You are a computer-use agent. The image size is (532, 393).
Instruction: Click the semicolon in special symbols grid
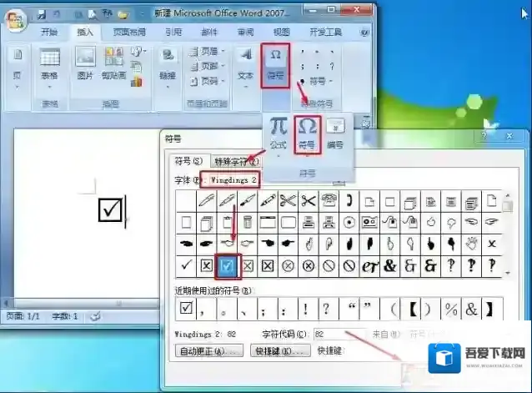[x=302, y=67]
